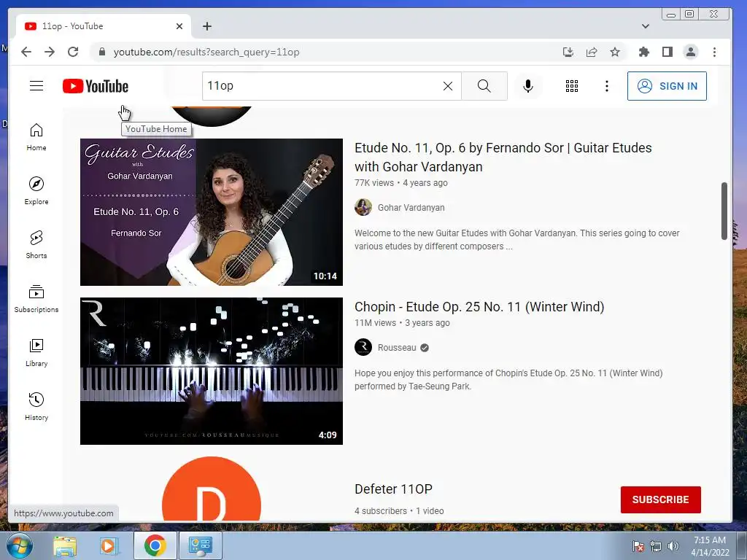Image resolution: width=747 pixels, height=560 pixels.
Task: Click the YouTube logo
Action: [x=96, y=86]
